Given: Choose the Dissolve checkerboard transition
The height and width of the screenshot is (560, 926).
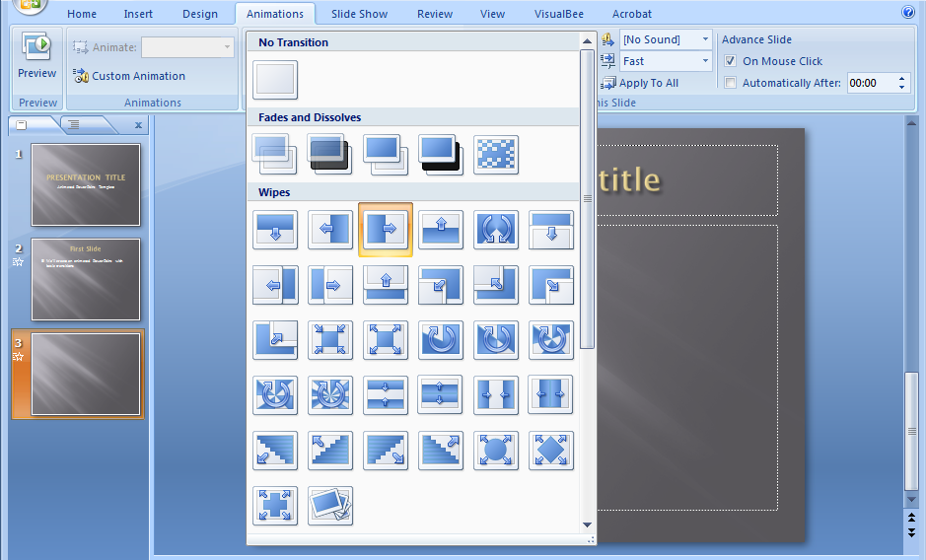Looking at the screenshot, I should click(x=496, y=154).
